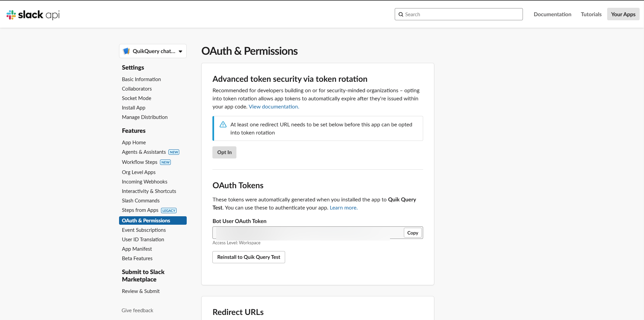Click the Opt In button

pyautogui.click(x=224, y=152)
